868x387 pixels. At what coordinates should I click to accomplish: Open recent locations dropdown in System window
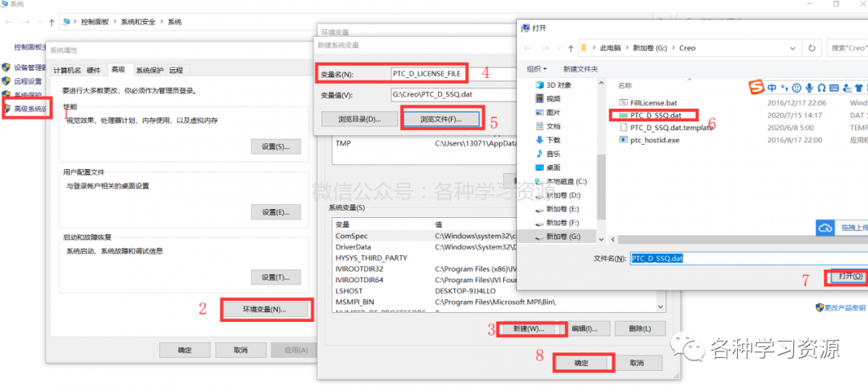[40, 23]
